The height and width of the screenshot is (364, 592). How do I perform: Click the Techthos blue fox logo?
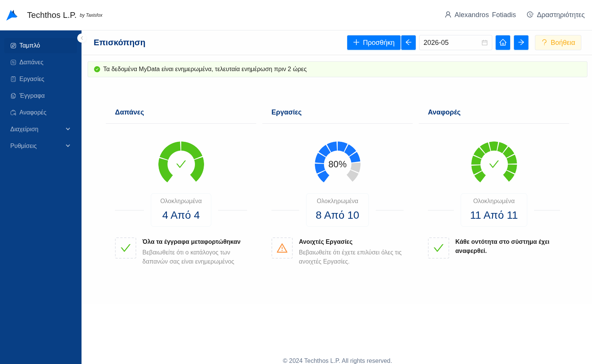point(12,15)
